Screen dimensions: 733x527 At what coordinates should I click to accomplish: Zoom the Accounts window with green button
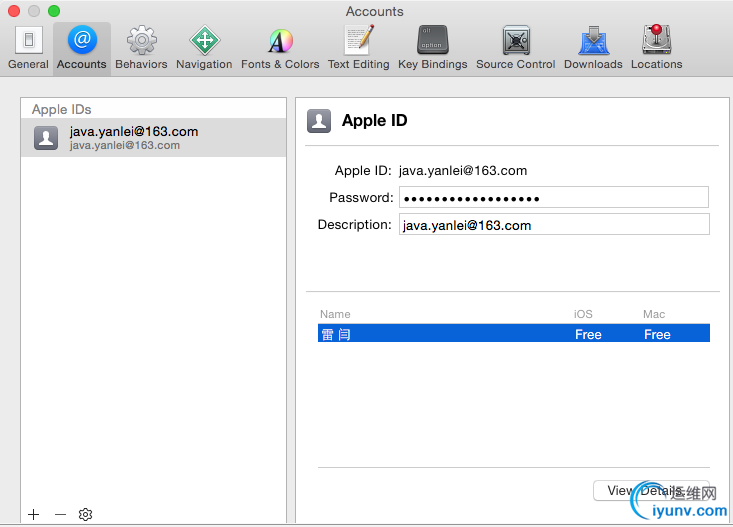click(54, 11)
